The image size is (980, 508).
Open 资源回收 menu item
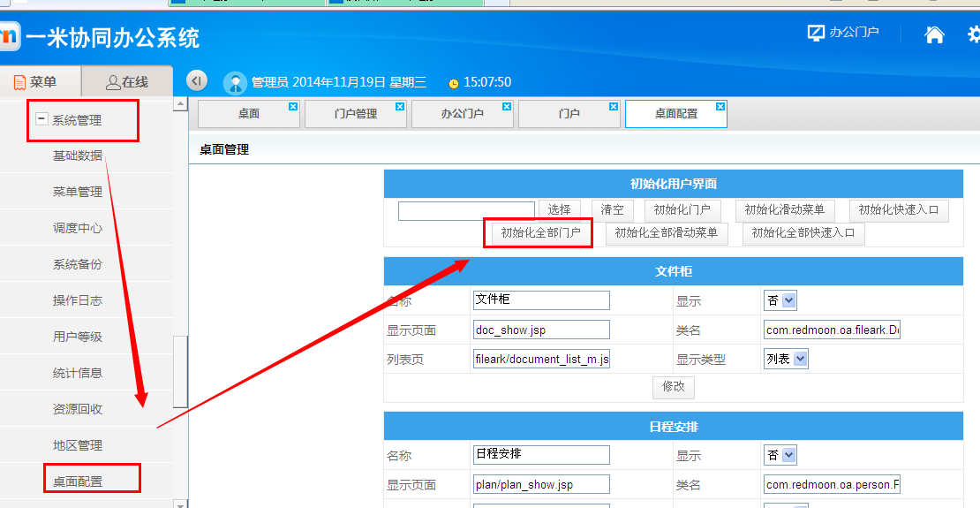[78, 410]
